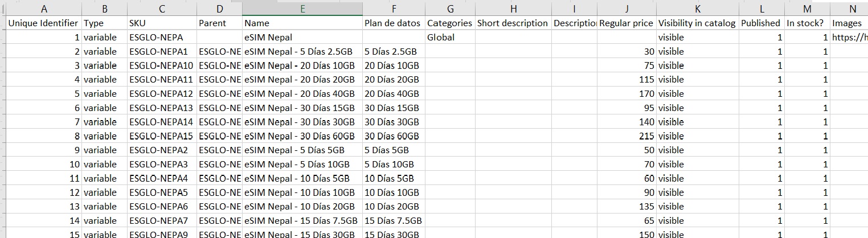Click the 'Plan de datos' header cell
Screen dimensions: 868x238
pos(394,23)
